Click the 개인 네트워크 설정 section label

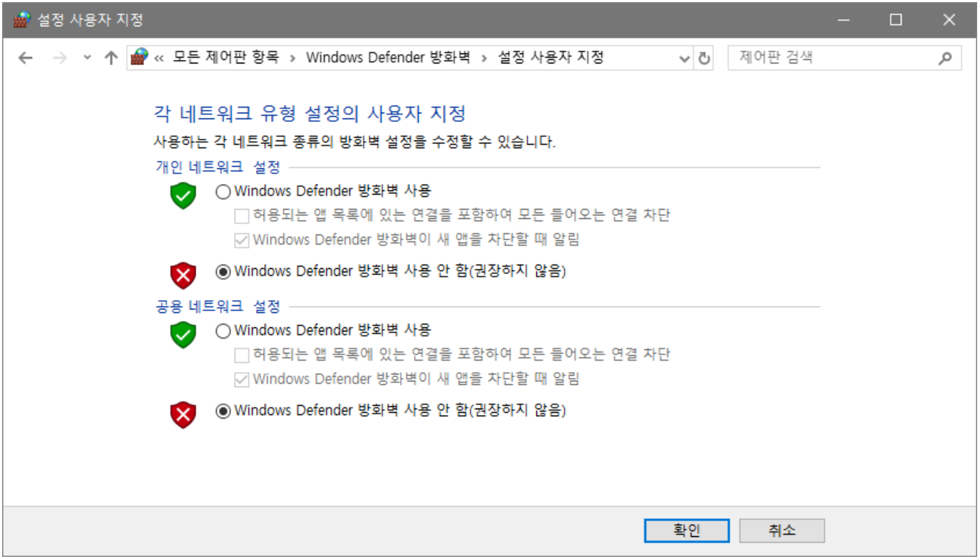coord(218,168)
